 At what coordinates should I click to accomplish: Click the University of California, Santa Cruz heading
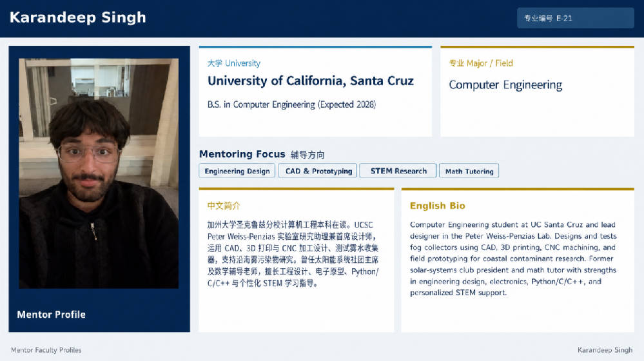coord(311,81)
